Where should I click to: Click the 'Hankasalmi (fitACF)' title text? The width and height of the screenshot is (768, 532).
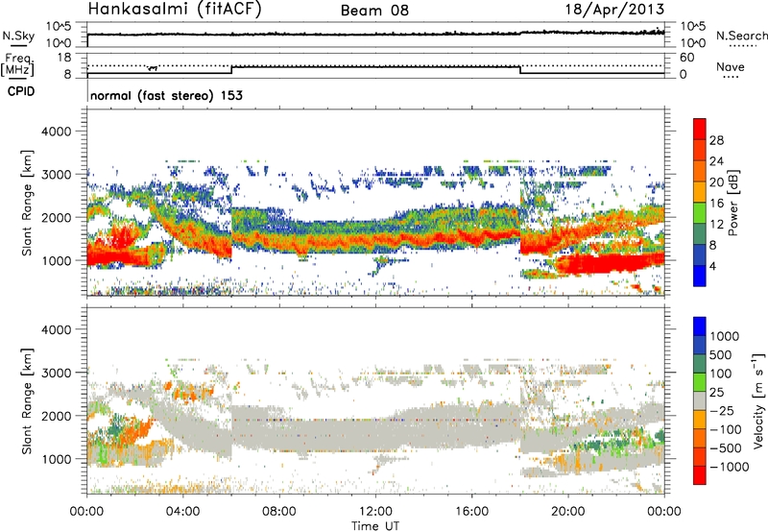175,9
